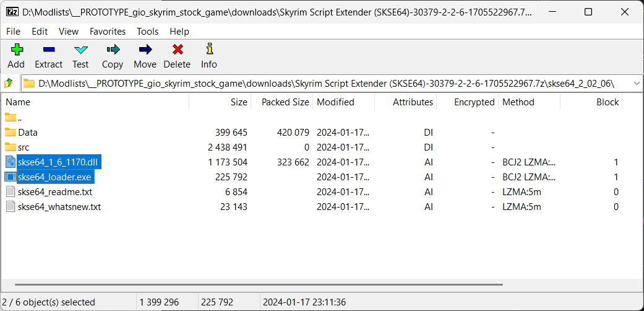This screenshot has height=311, width=644.
Task: Open the Info properties icon
Action: tap(210, 49)
